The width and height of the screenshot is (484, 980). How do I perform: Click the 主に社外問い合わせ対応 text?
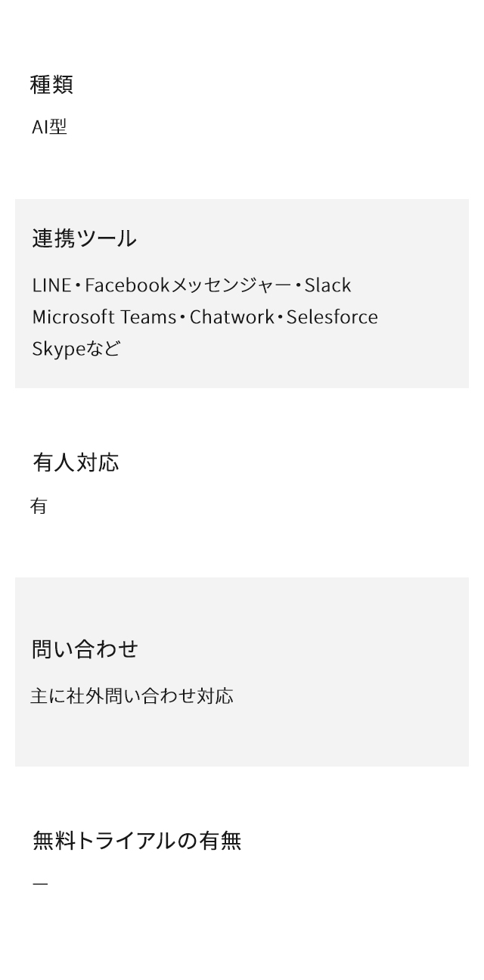point(132,696)
